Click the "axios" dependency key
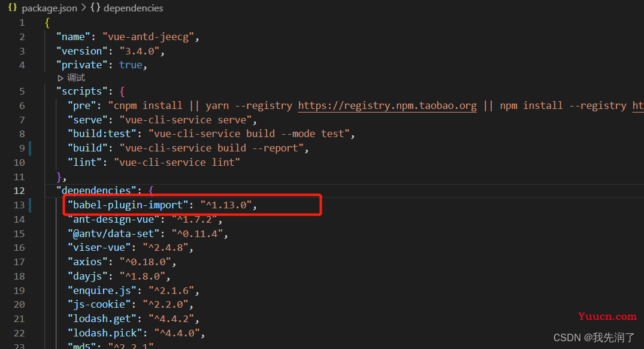Image resolution: width=644 pixels, height=349 pixels. coord(87,262)
